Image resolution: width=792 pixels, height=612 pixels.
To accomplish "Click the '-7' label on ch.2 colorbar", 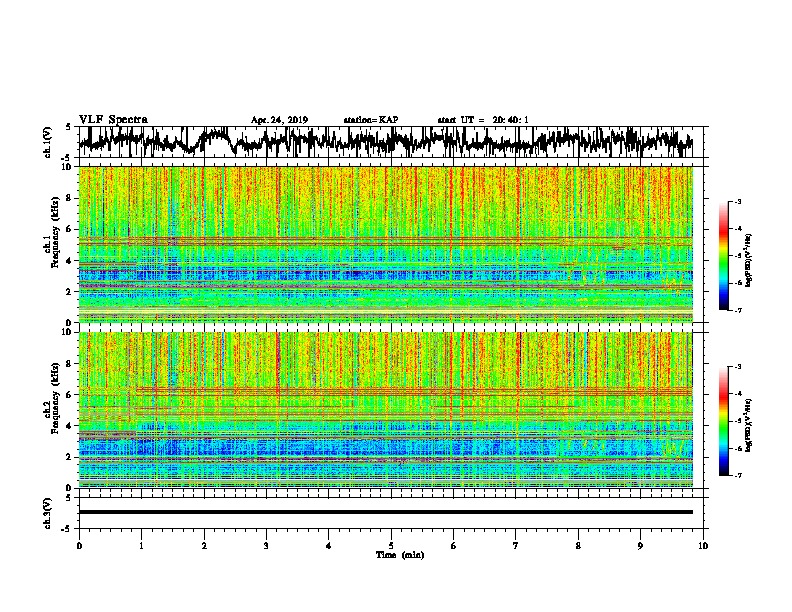I will pos(738,475).
